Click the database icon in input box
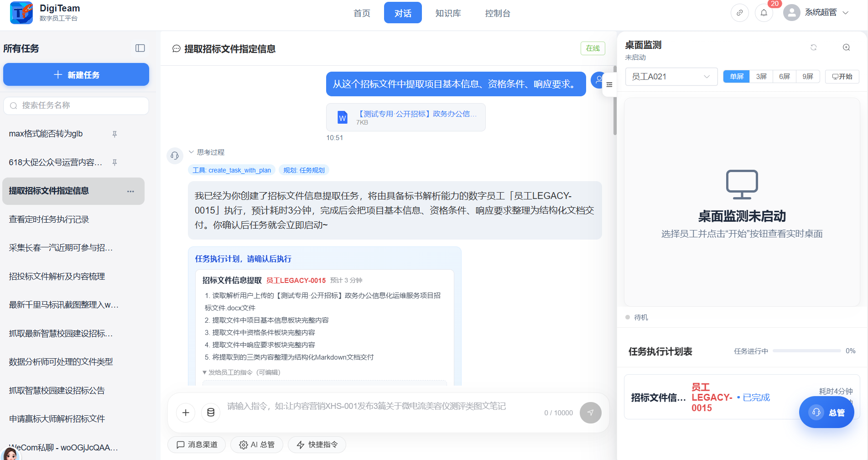Viewport: 868px width, 460px height. point(211,413)
